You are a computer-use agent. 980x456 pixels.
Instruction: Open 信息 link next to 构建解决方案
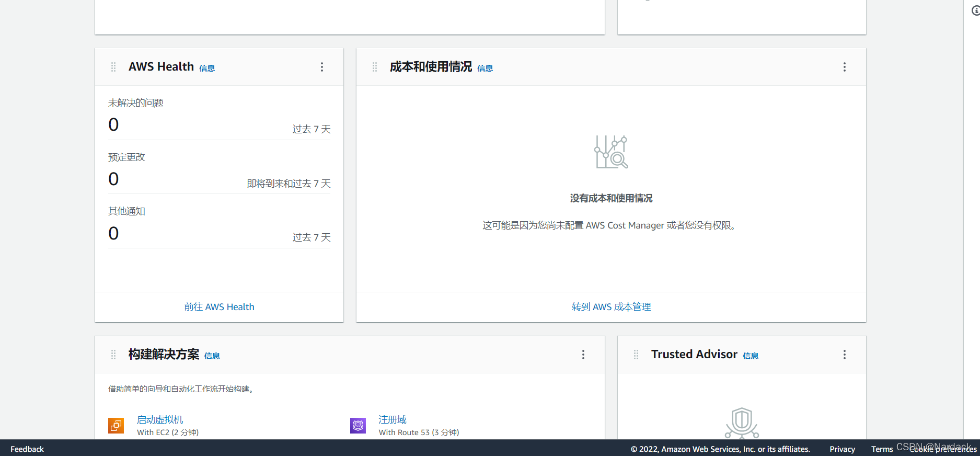click(x=212, y=356)
